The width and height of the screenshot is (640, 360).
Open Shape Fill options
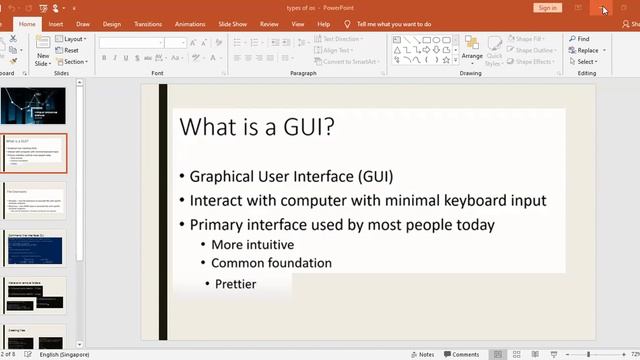[x=527, y=39]
